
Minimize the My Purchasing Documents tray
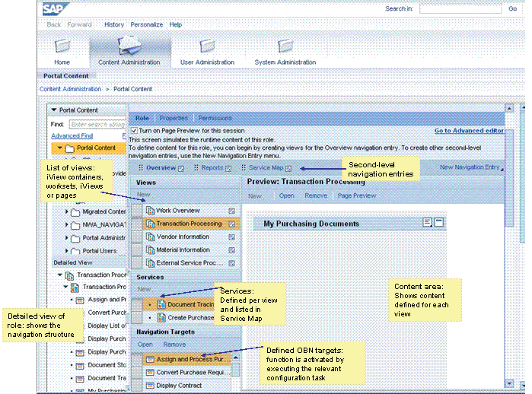[x=439, y=222]
